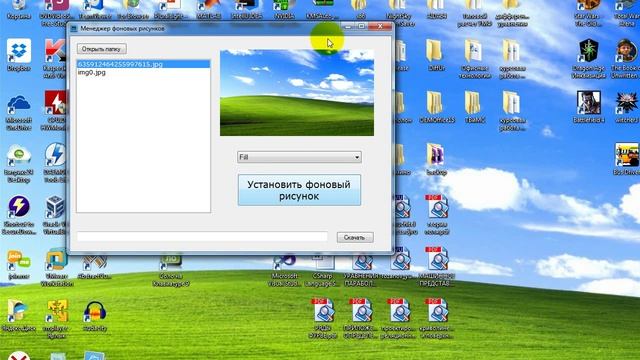The image size is (640, 360).
Task: Open the МАШИННОЕ ПРЕДСТАВ PDF file
Action: [437, 266]
